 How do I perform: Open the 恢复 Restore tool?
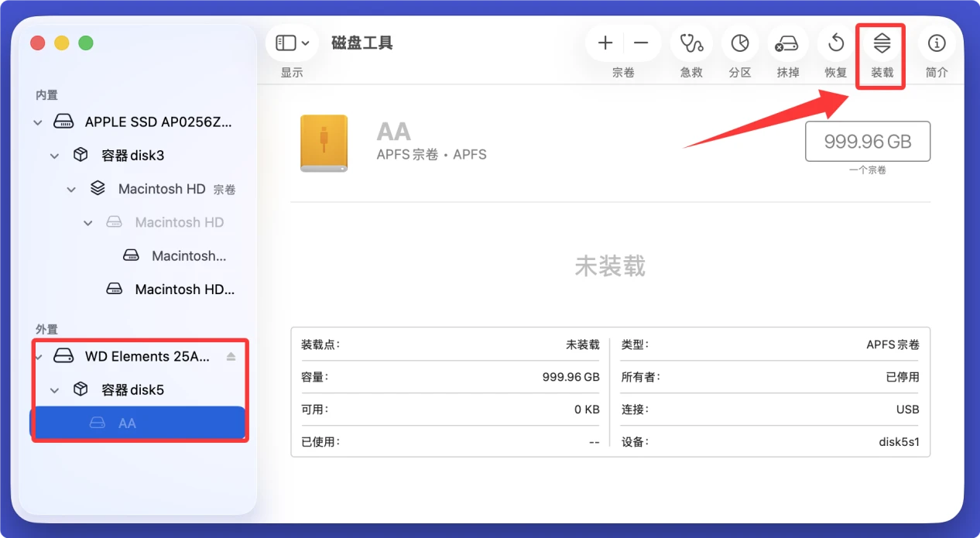point(835,43)
